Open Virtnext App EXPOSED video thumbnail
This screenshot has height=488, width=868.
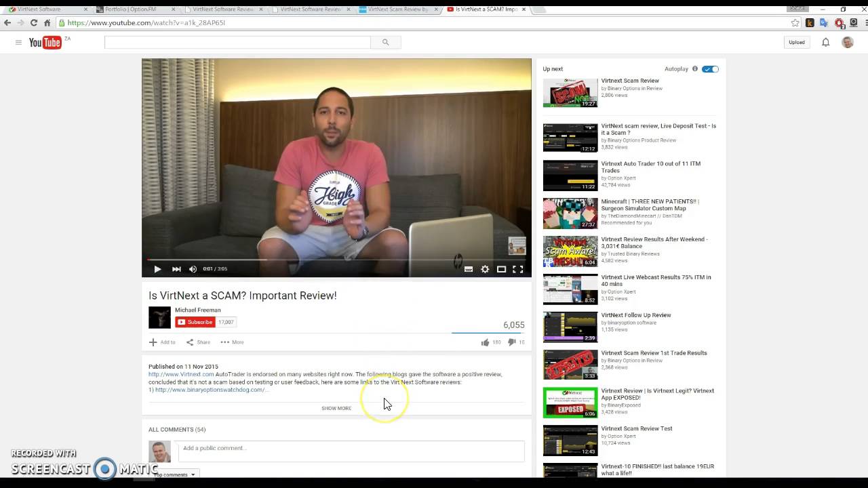(570, 403)
